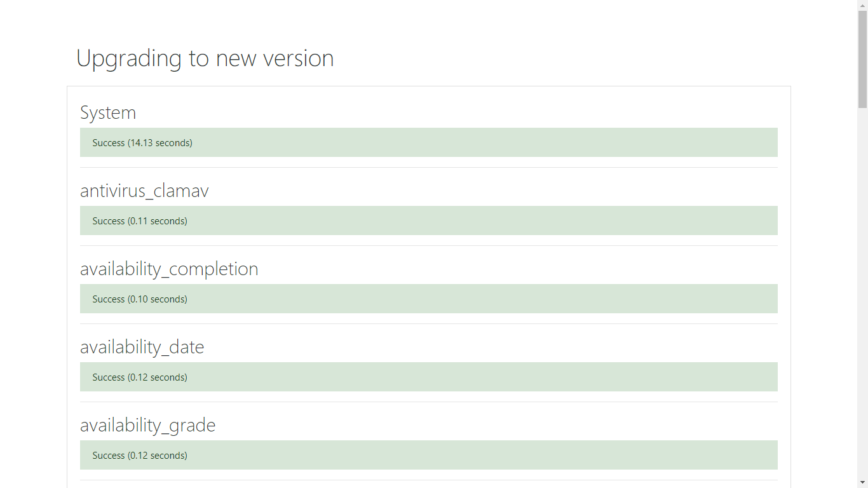Click the Success (14.13 seconds) notification
The width and height of the screenshot is (868, 488).
[428, 142]
